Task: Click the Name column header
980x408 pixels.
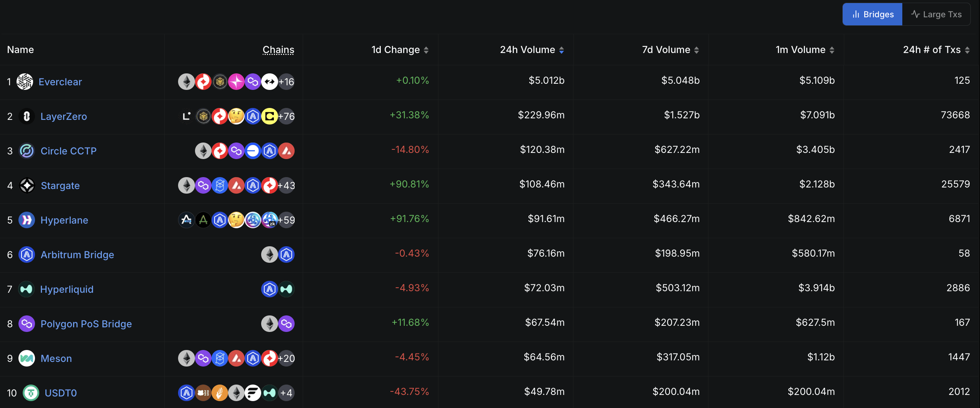Action: [x=20, y=50]
